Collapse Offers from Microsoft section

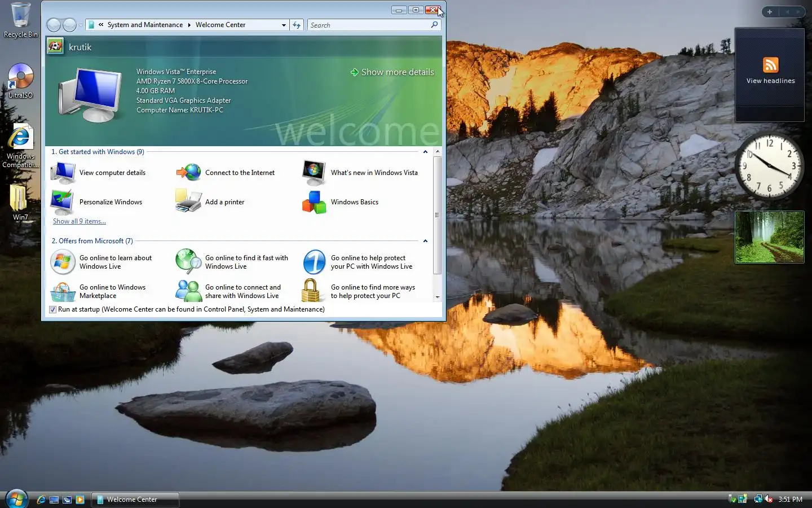click(x=425, y=241)
